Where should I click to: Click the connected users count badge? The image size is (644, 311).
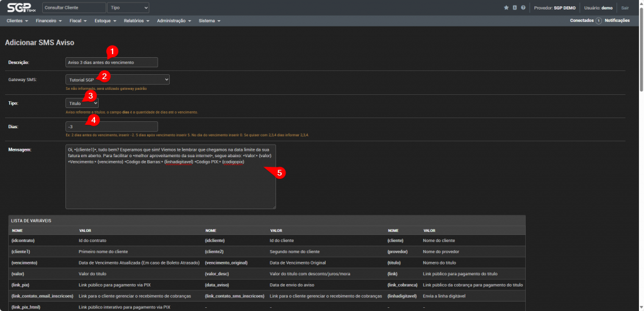pos(598,21)
